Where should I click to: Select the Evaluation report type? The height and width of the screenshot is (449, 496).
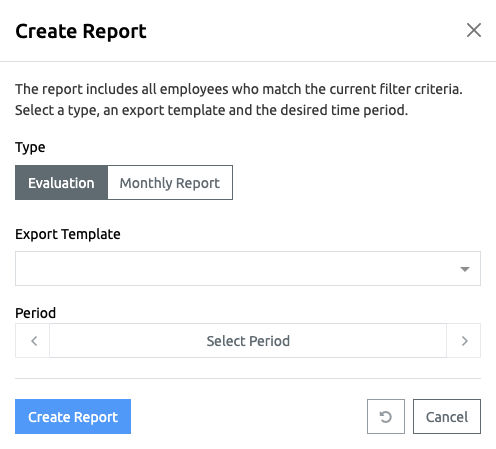point(61,183)
